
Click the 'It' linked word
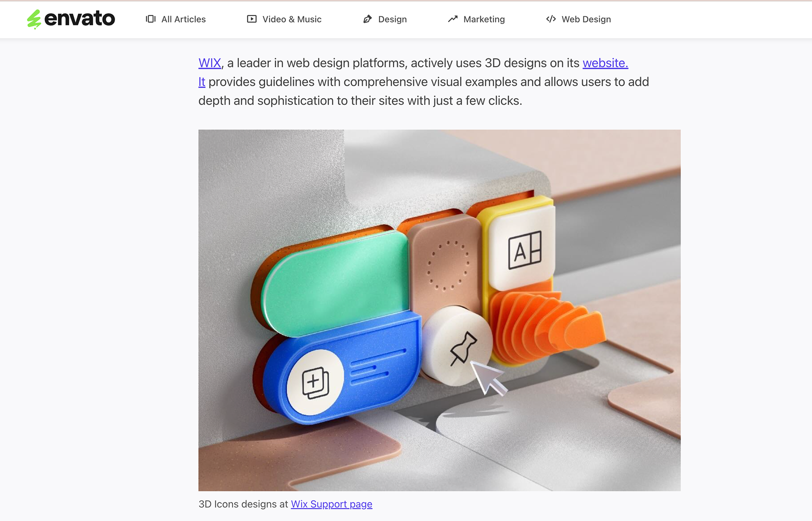pos(202,82)
